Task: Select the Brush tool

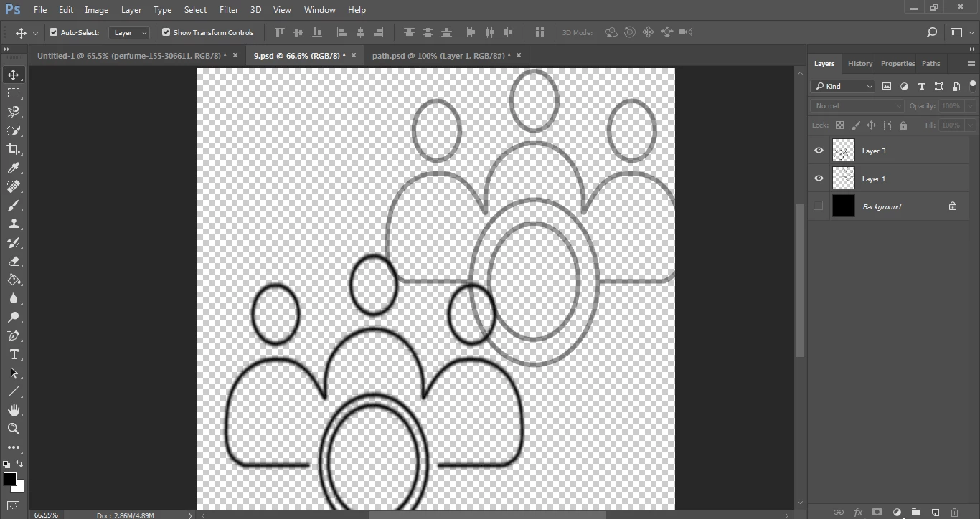Action: 14,205
